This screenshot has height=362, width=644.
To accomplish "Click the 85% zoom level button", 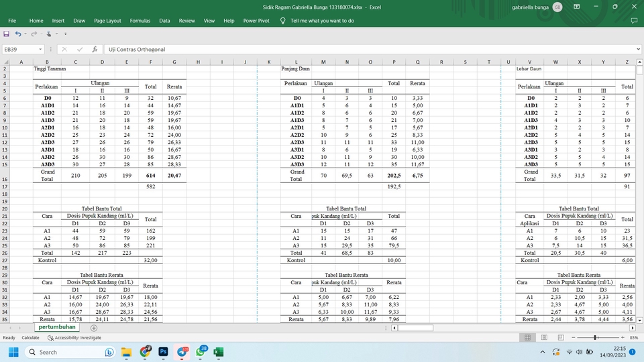I will [635, 338].
